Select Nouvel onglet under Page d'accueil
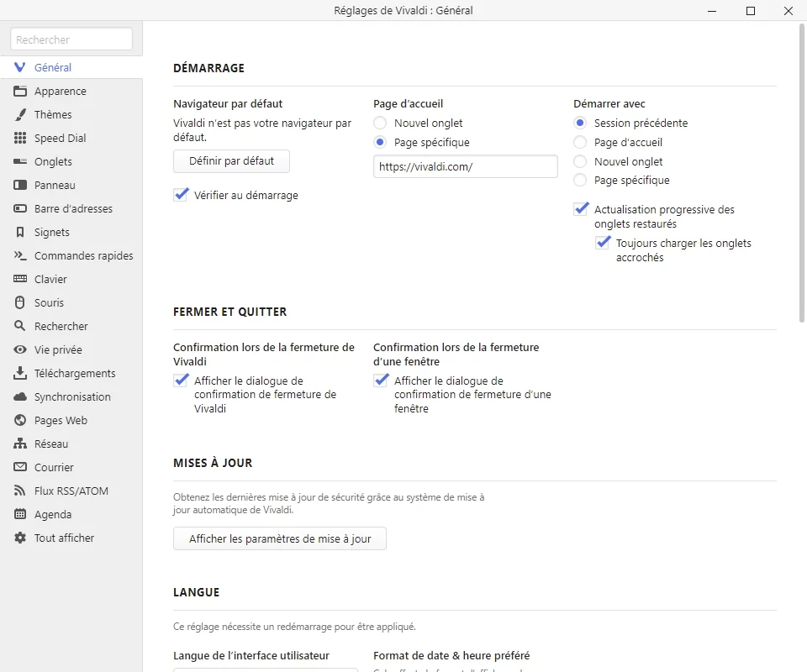The width and height of the screenshot is (807, 672). [380, 123]
